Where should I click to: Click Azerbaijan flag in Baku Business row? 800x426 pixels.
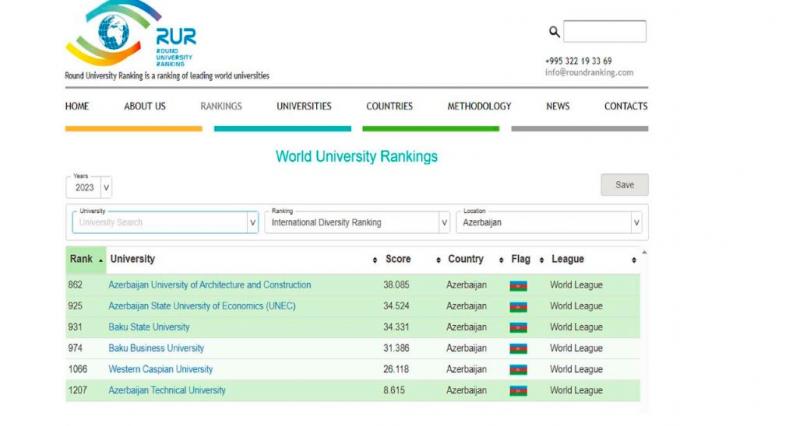coord(518,349)
